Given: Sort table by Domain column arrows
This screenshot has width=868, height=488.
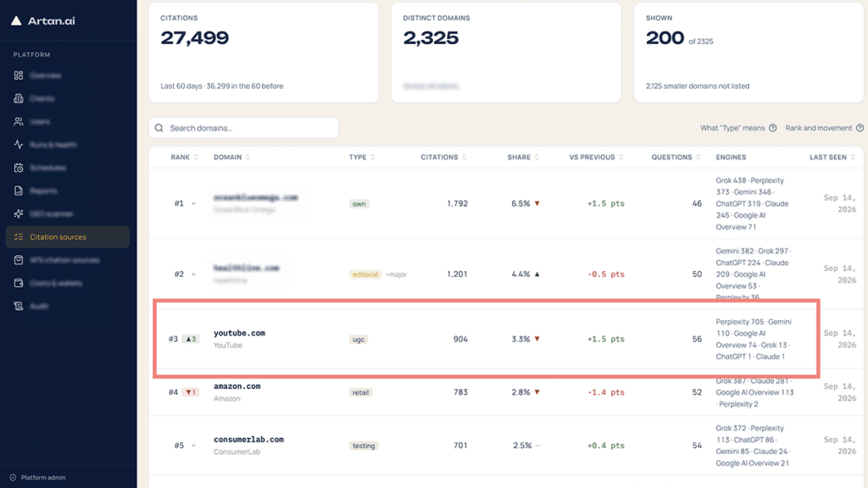Looking at the screenshot, I should click(x=248, y=157).
